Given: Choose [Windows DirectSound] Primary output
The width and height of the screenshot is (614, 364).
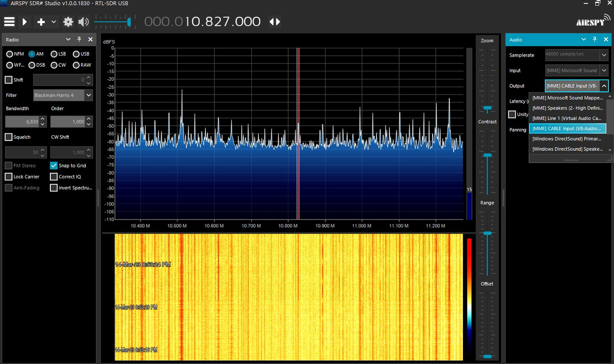Looking at the screenshot, I should pyautogui.click(x=567, y=139).
